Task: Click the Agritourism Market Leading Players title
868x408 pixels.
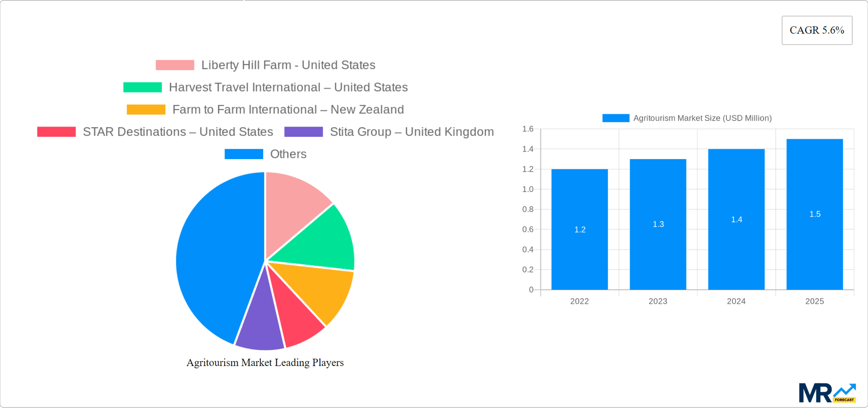Action: tap(265, 362)
